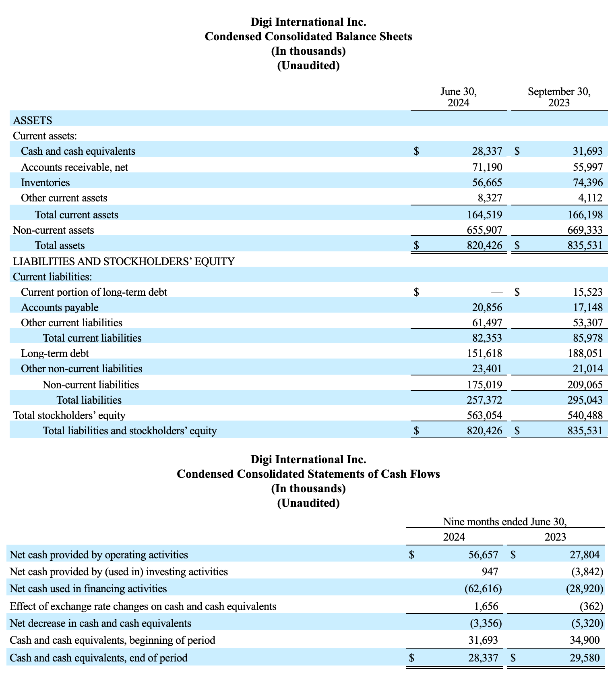The width and height of the screenshot is (616, 680).
Task: Click 'Net cash provided by operating activities'
Action: [x=99, y=555]
